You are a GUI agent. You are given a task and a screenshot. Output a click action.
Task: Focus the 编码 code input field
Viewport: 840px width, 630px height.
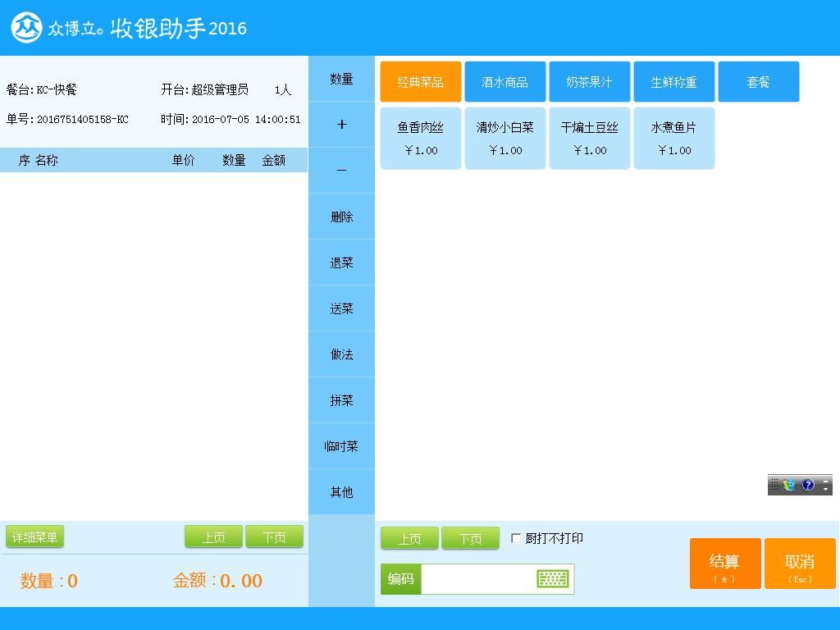478,579
